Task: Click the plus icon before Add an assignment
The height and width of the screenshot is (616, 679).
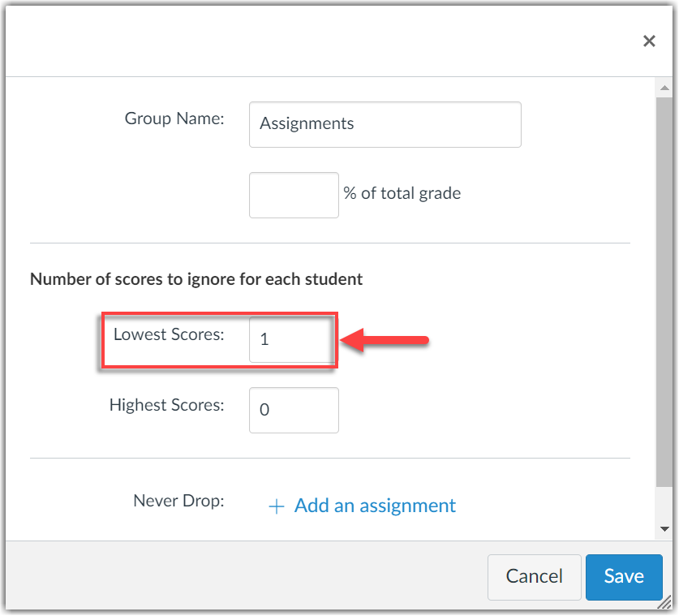Action: pyautogui.click(x=277, y=506)
